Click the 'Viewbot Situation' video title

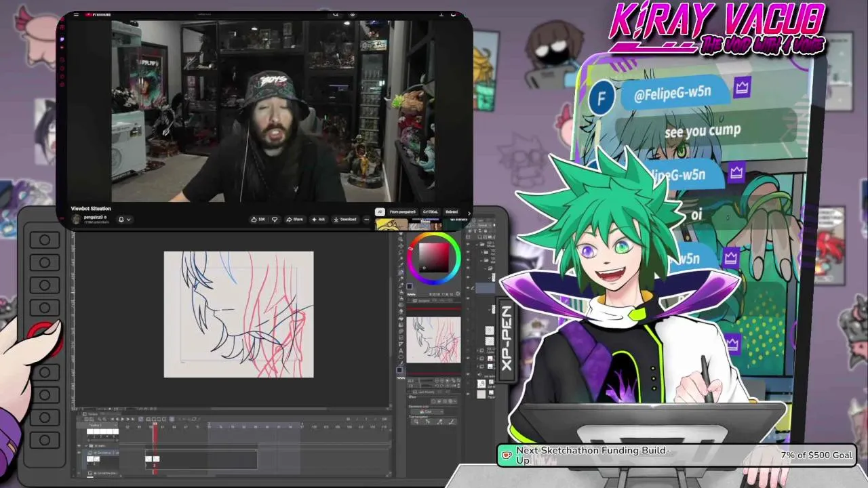tap(91, 208)
